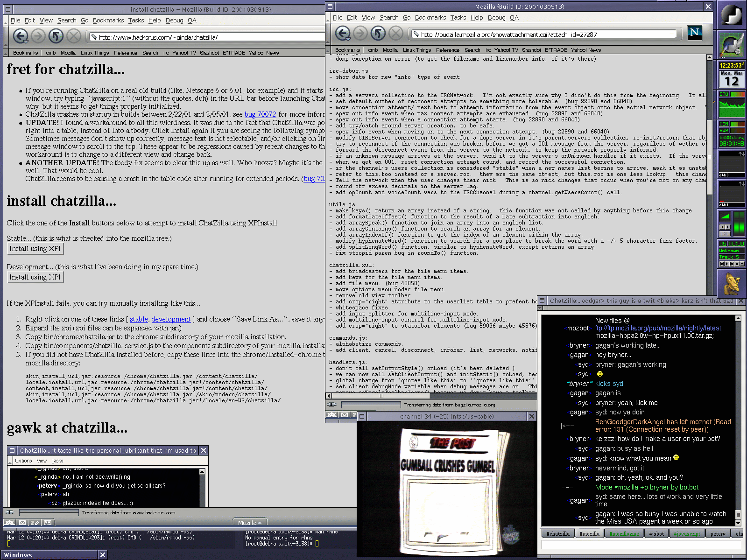Click the dock volume slider triangle
747x560 pixels.
(725, 217)
